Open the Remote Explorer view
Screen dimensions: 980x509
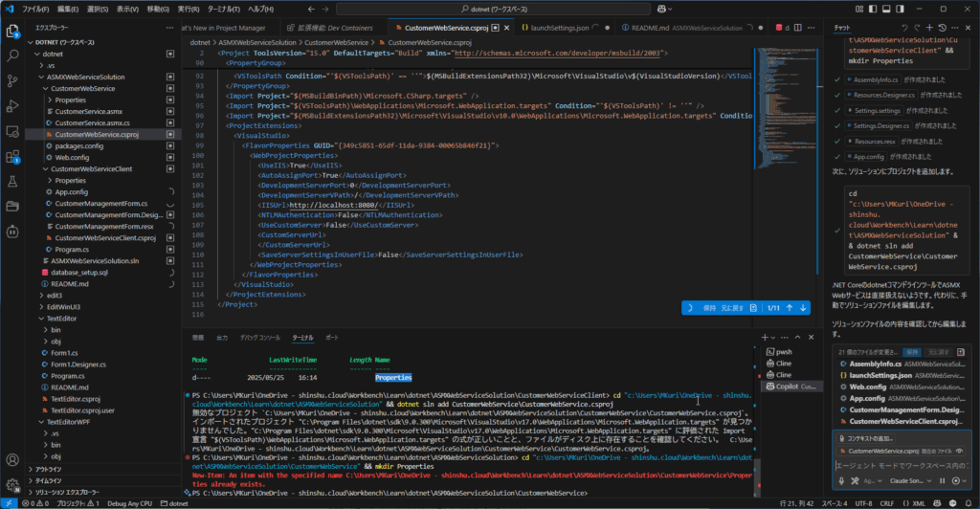(x=12, y=131)
